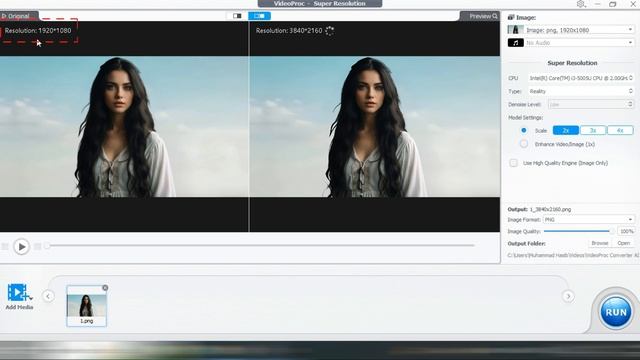This screenshot has height=360, width=640.
Task: Click Browse for the output folder
Action: tap(600, 243)
